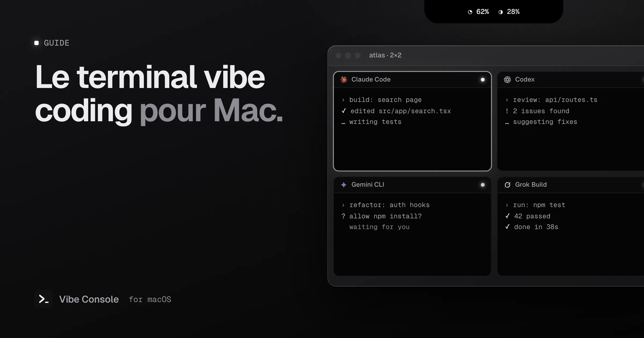The image size is (644, 338).
Task: Select the Grok Build pane header
Action: [571, 185]
